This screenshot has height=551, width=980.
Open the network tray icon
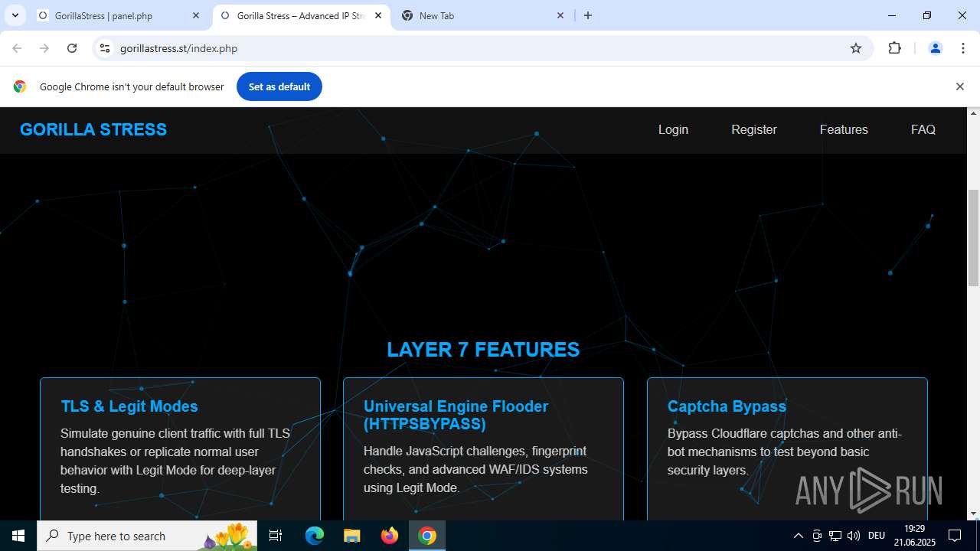click(835, 536)
